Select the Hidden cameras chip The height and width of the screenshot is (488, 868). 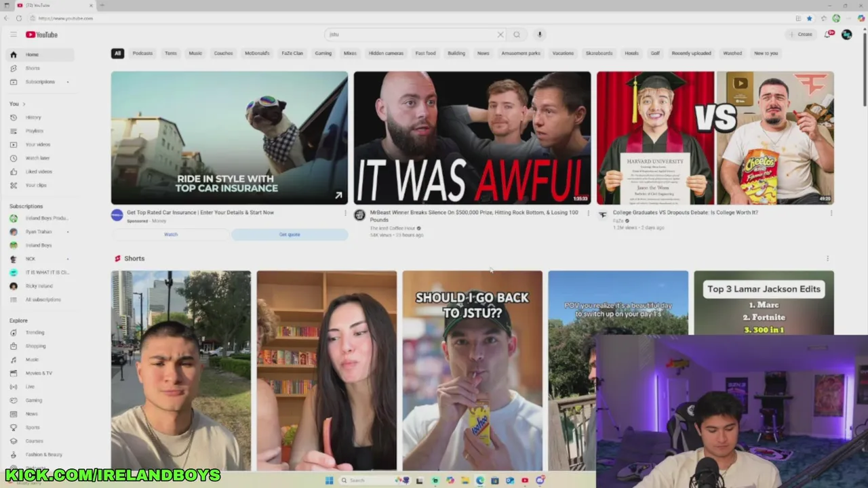point(386,53)
